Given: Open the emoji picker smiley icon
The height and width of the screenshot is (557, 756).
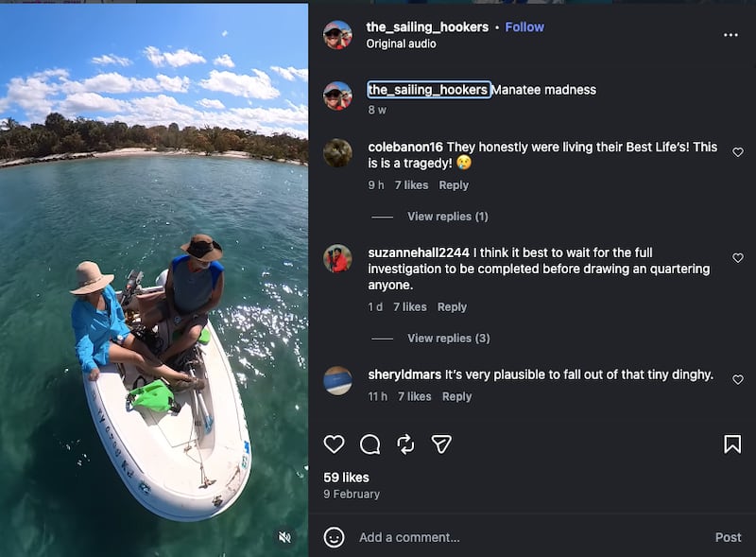Looking at the screenshot, I should [x=333, y=537].
